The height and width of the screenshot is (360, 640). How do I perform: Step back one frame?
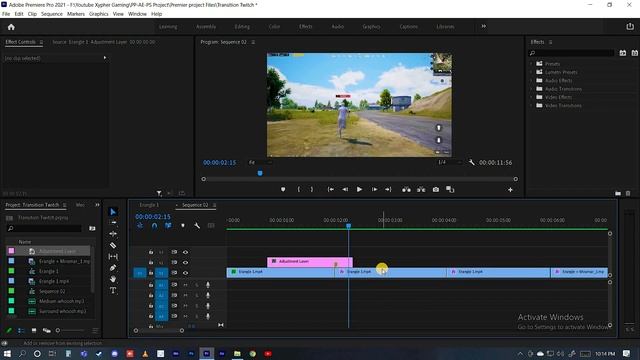345,189
